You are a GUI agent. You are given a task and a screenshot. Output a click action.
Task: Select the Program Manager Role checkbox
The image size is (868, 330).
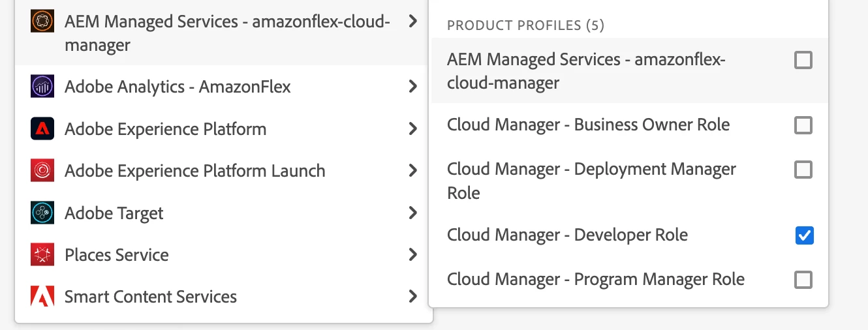pyautogui.click(x=803, y=280)
